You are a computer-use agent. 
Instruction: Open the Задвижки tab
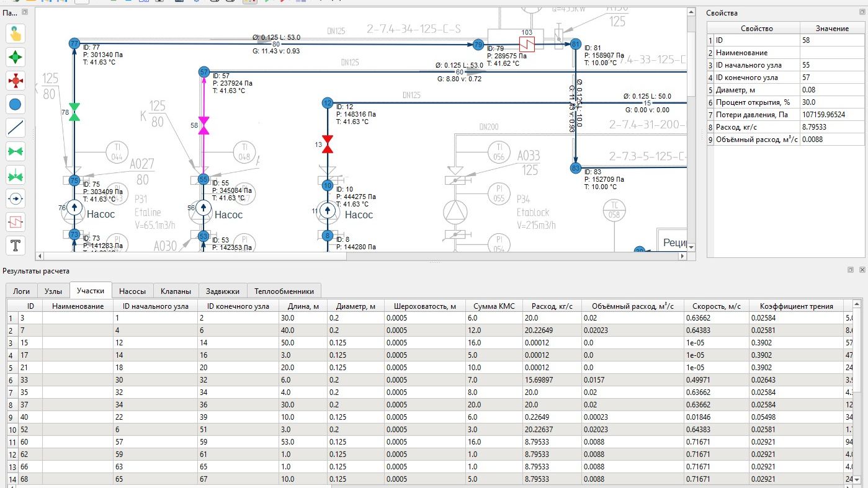222,291
